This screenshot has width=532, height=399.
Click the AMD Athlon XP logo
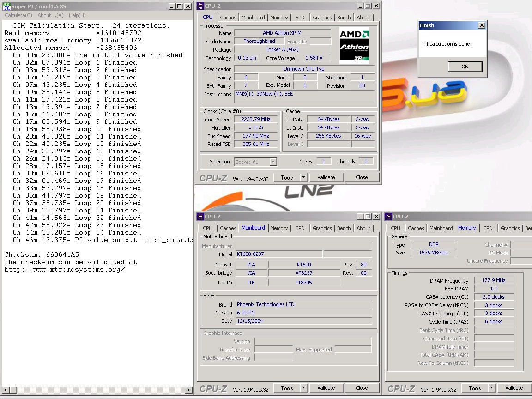(355, 45)
